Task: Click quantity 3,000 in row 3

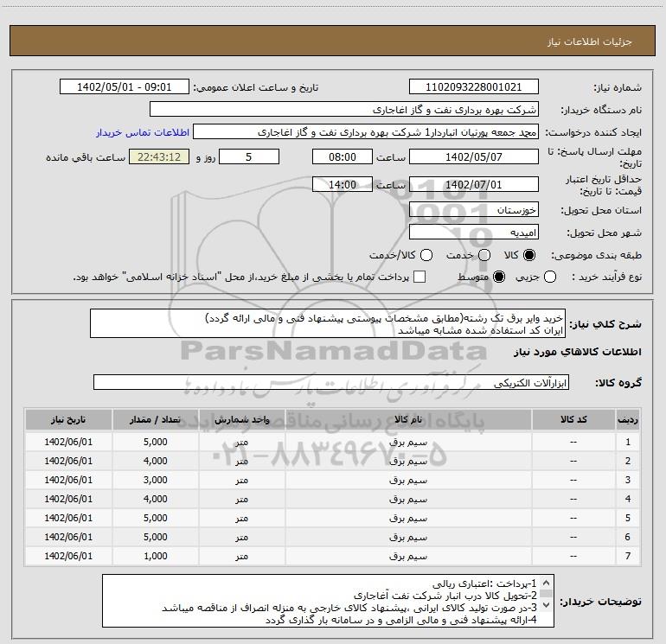Action: [156, 480]
